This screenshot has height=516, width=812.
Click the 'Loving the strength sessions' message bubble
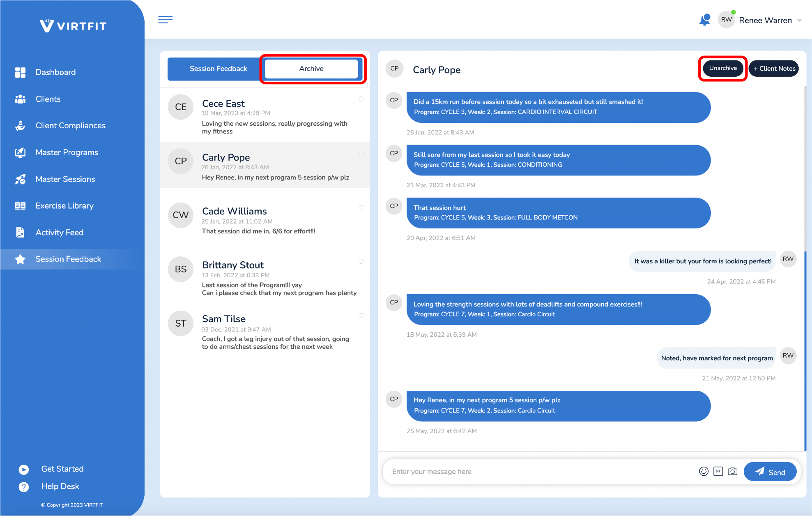pos(559,309)
